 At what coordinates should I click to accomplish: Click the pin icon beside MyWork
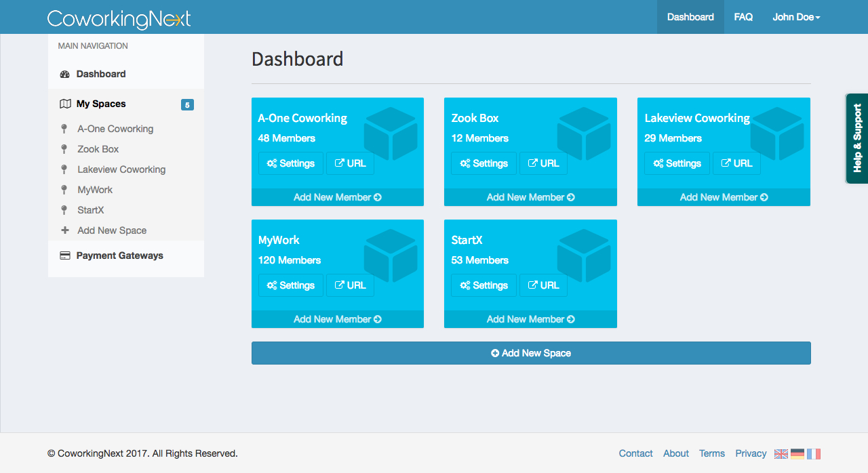point(64,190)
